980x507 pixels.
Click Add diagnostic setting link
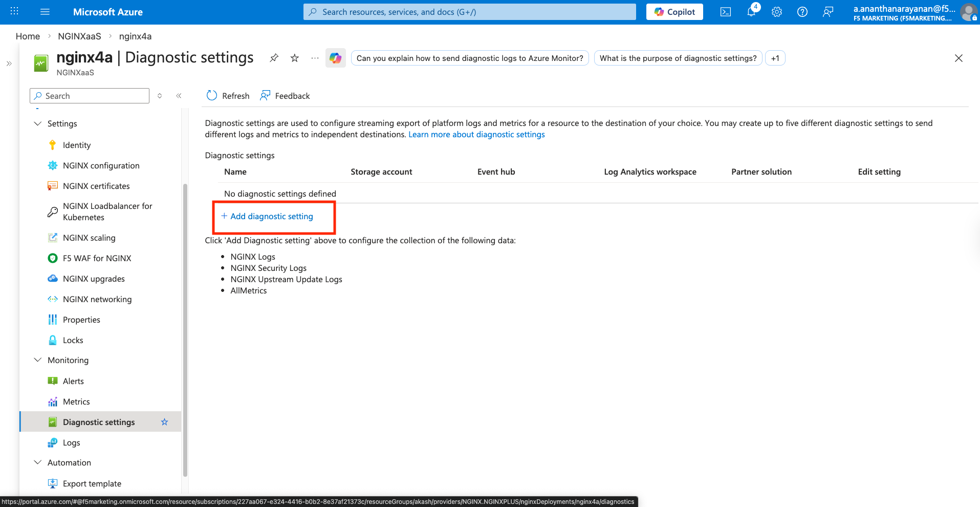(x=267, y=216)
